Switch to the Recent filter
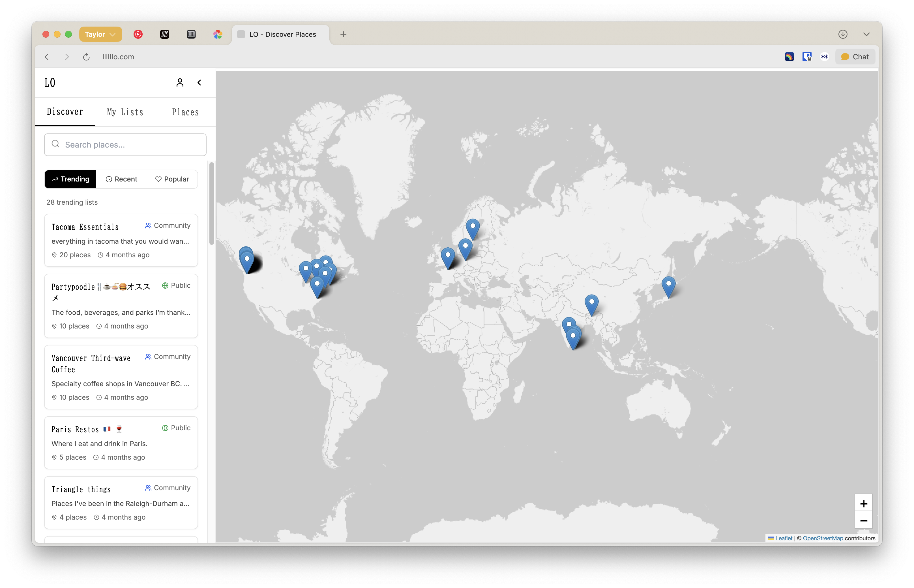Image resolution: width=914 pixels, height=588 pixels. [121, 179]
